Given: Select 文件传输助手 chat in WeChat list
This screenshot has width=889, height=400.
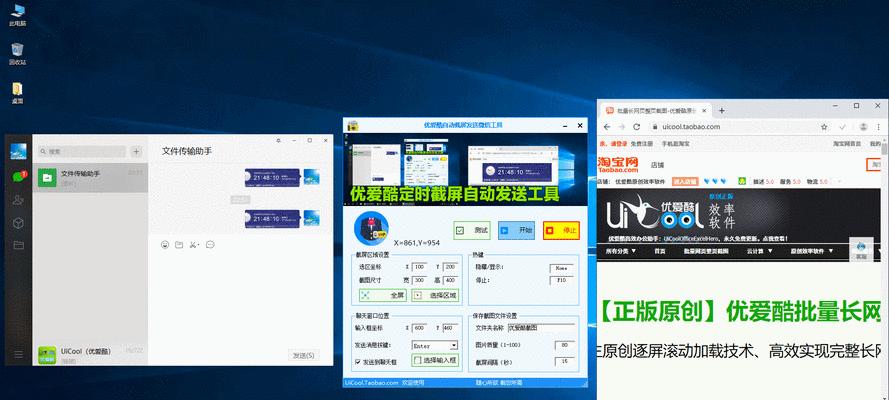Looking at the screenshot, I should (90, 178).
